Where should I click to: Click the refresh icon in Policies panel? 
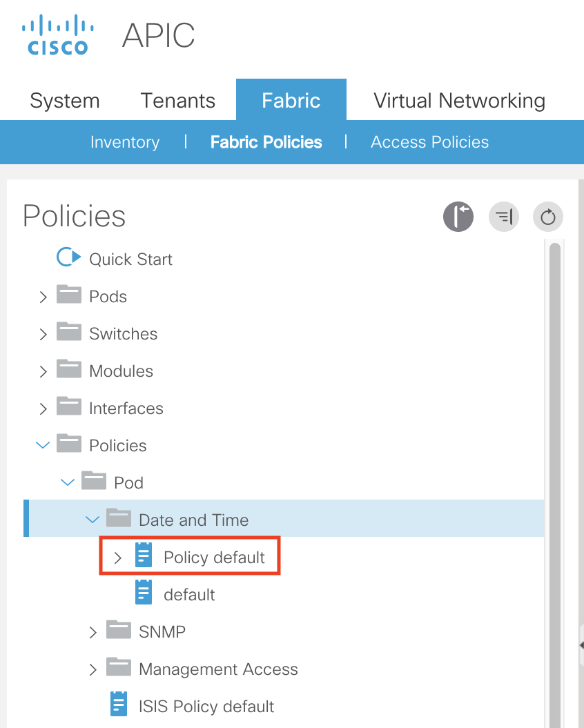tap(548, 217)
